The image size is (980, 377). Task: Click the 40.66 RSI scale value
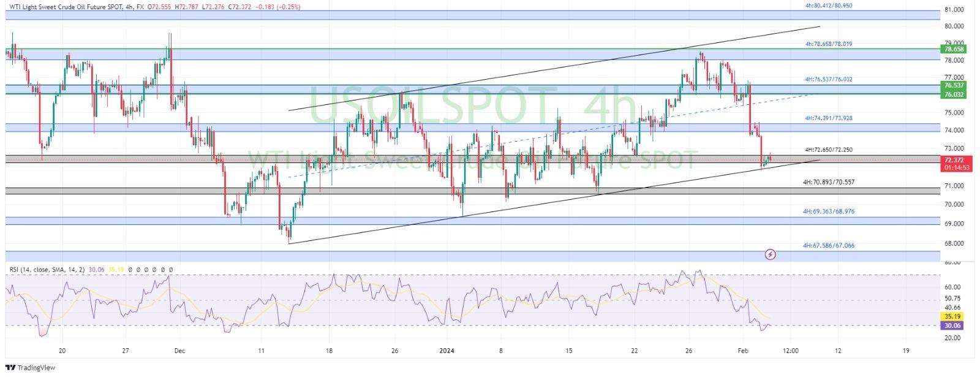(x=952, y=308)
